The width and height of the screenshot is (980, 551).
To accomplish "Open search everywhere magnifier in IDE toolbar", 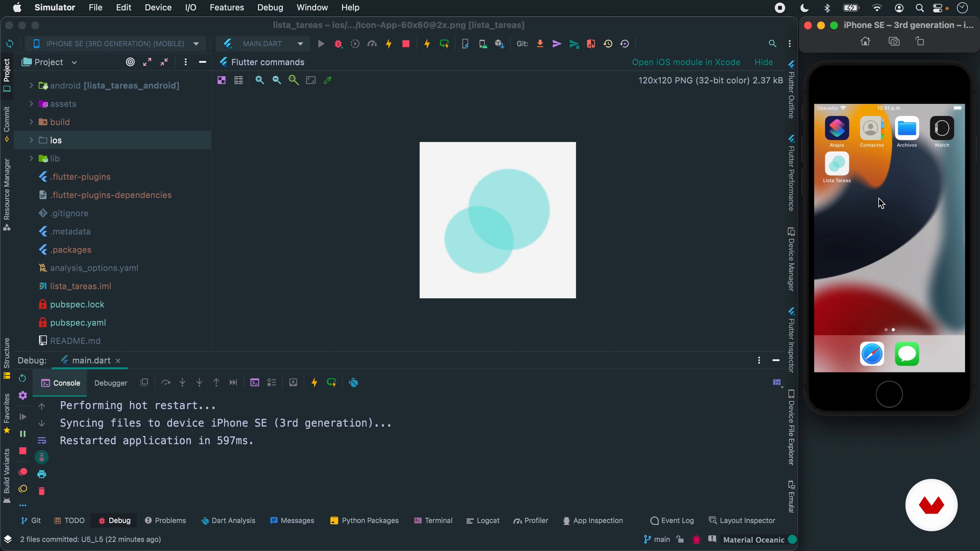I will coord(772,44).
